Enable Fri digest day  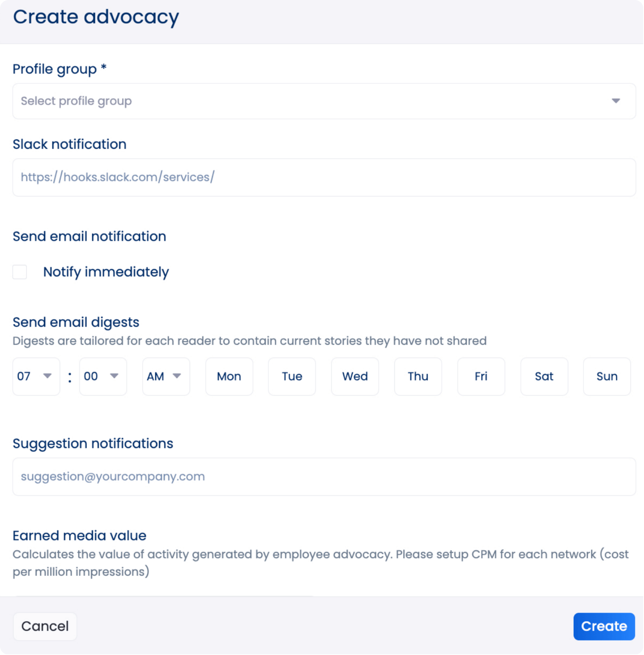click(x=481, y=376)
